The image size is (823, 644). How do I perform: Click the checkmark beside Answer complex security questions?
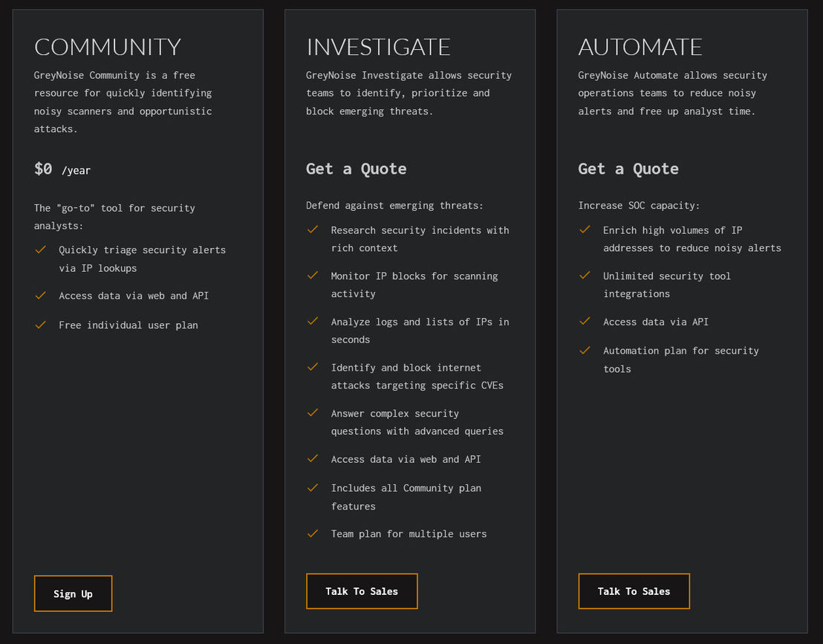[x=313, y=412]
